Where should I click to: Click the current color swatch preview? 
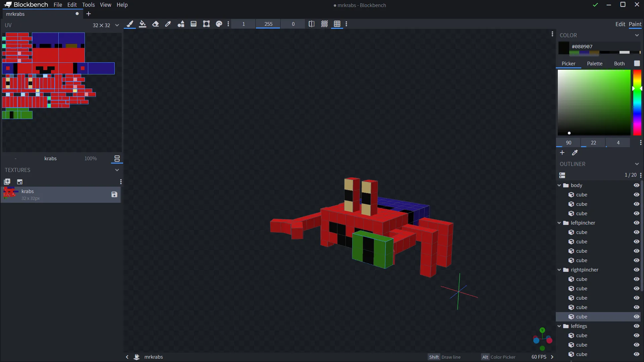pyautogui.click(x=564, y=48)
